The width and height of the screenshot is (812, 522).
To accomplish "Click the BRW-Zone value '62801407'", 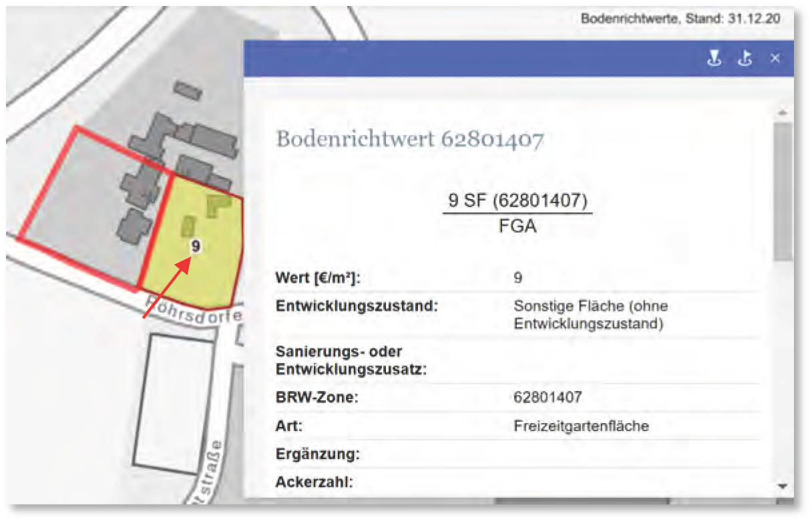I will click(548, 398).
